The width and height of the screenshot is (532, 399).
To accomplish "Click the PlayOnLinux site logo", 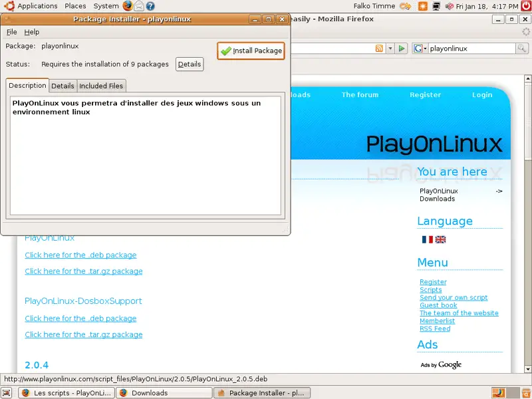I will pos(434,144).
